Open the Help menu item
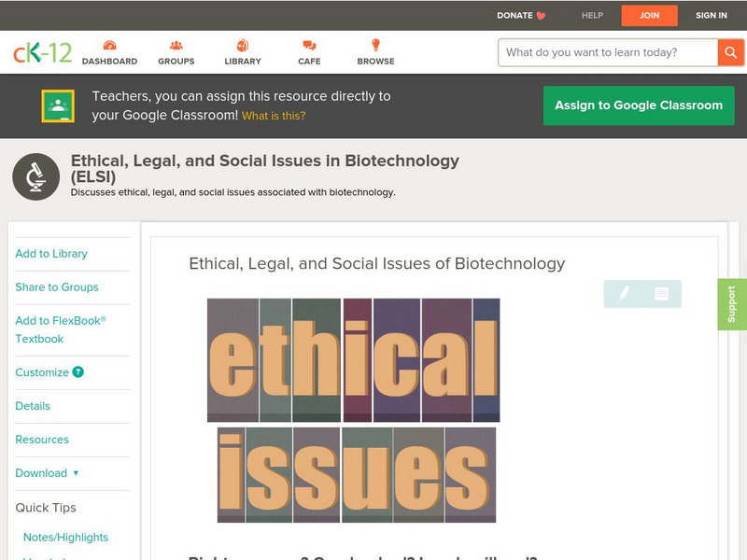Viewport: 747px width, 560px height. tap(592, 15)
